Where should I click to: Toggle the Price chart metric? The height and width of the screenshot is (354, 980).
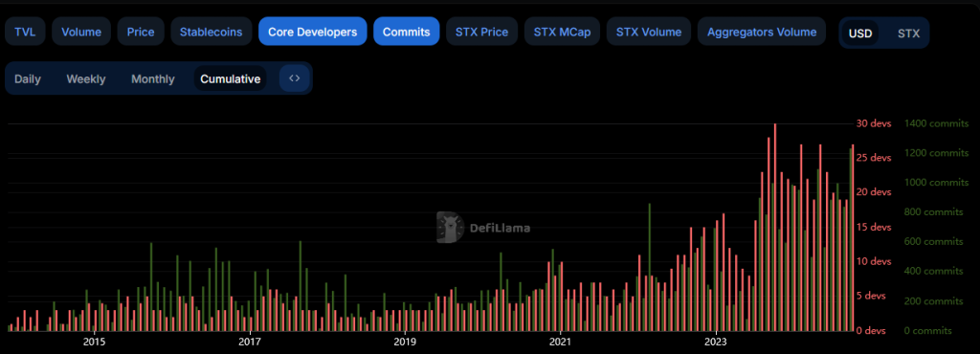click(x=141, y=32)
